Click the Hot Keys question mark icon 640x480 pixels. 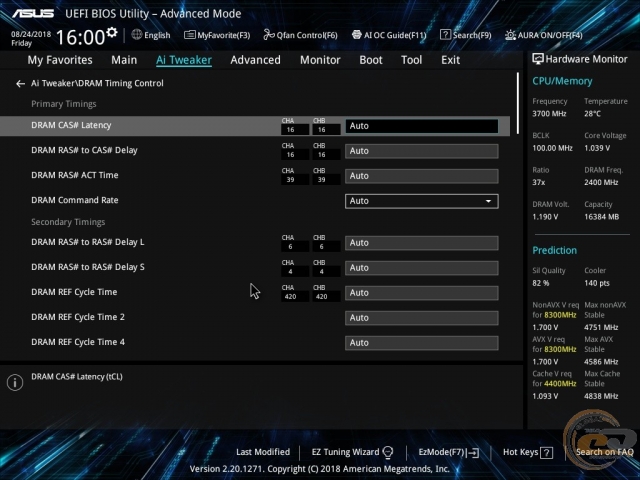click(x=547, y=453)
